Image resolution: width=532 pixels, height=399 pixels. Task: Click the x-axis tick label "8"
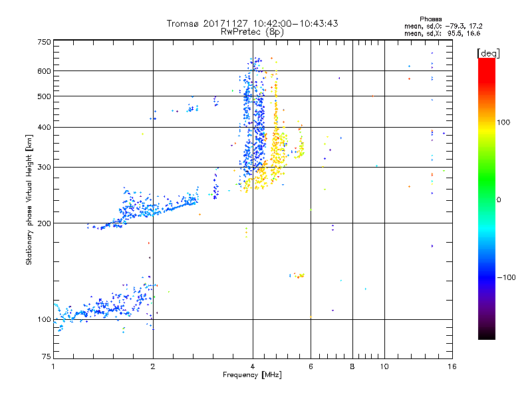point(352,366)
